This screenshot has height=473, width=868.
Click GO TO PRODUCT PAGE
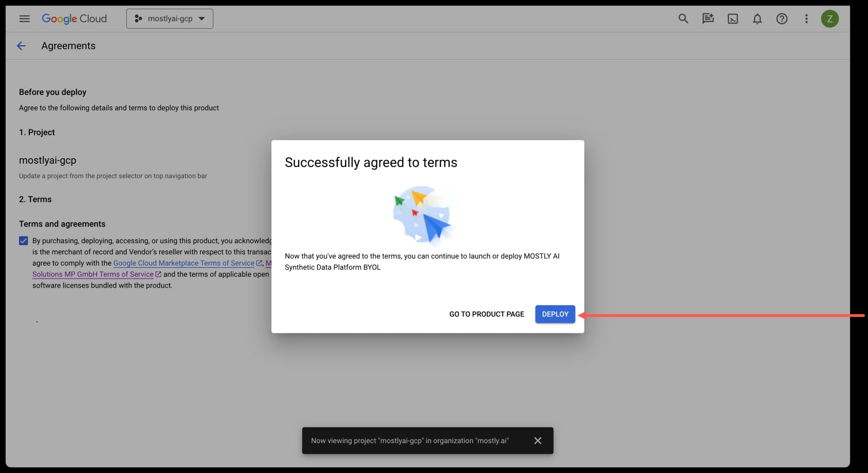pyautogui.click(x=486, y=314)
